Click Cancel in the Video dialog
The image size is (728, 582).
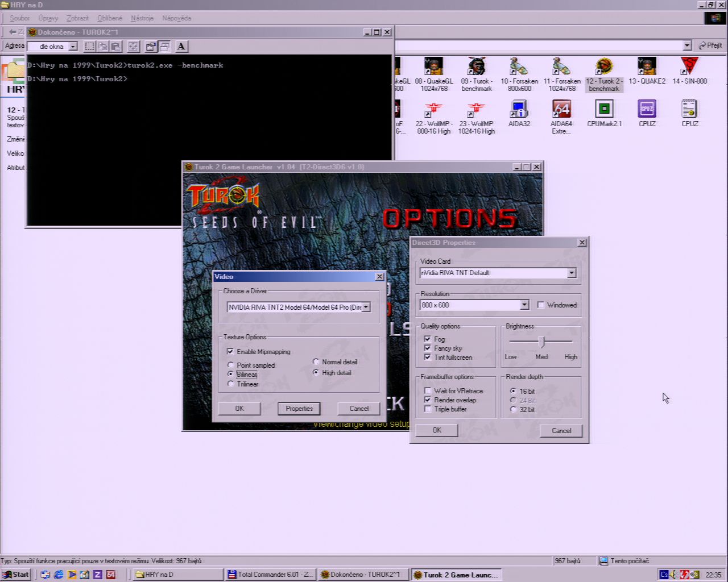(359, 409)
